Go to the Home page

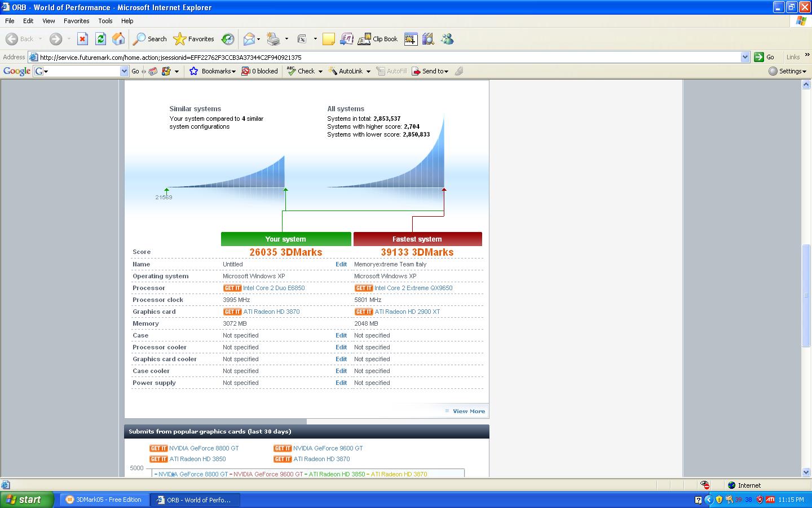pyautogui.click(x=118, y=39)
